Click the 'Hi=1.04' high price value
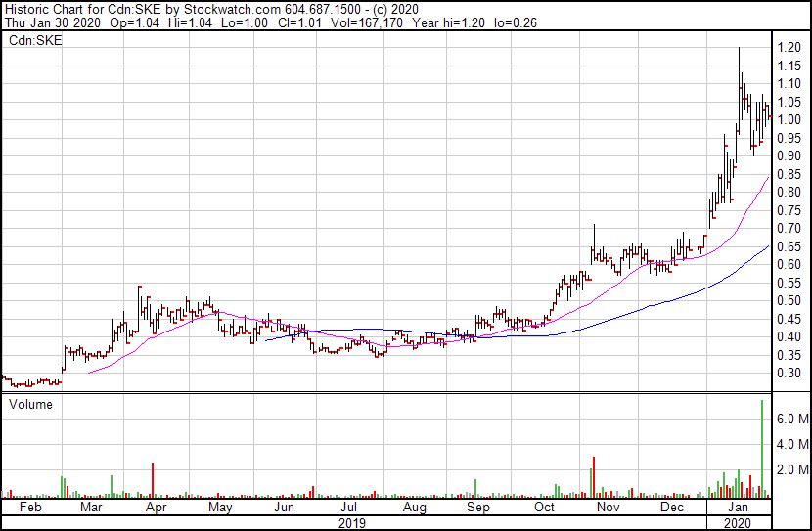 tap(190, 22)
